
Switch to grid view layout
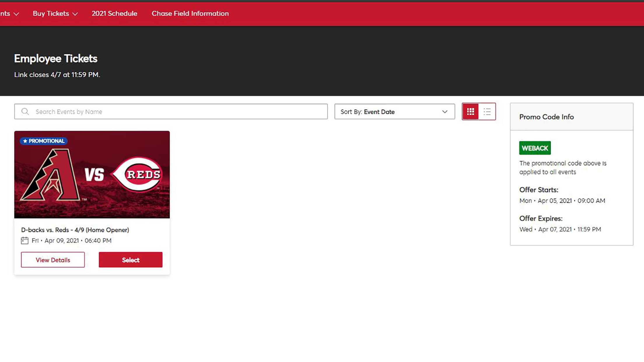[470, 111]
